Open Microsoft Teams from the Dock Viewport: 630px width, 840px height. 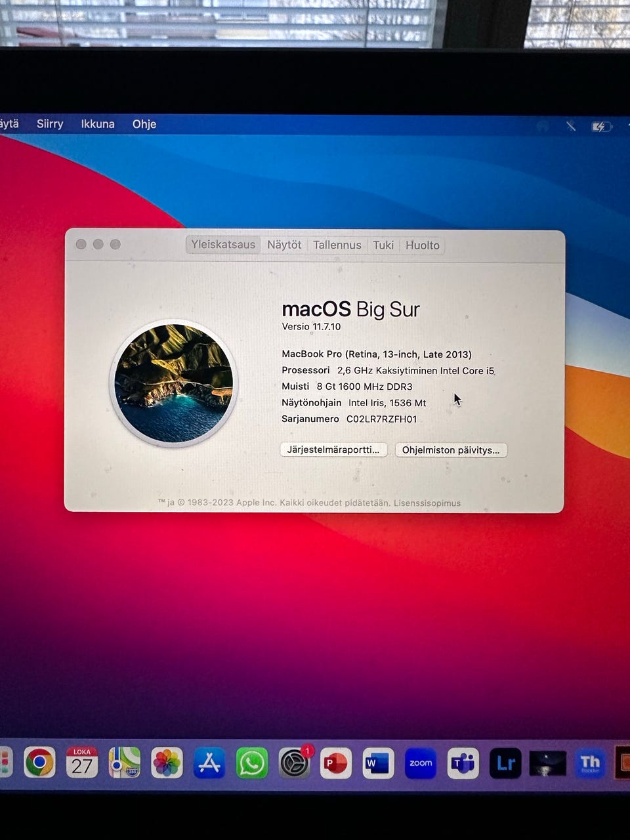click(x=463, y=763)
